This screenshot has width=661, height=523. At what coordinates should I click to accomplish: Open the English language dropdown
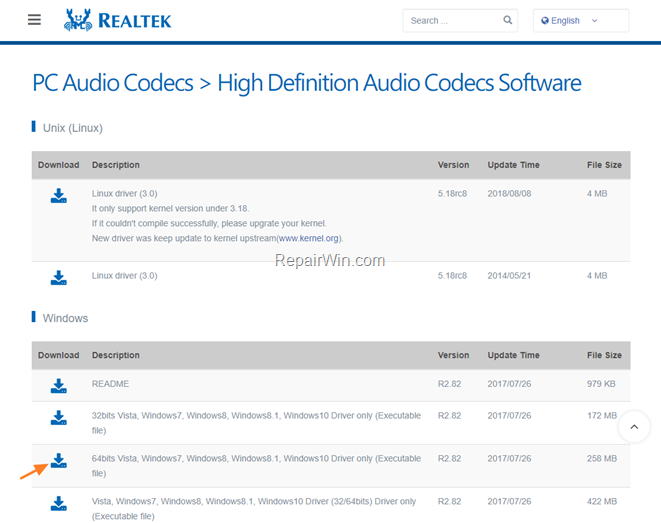click(x=580, y=20)
